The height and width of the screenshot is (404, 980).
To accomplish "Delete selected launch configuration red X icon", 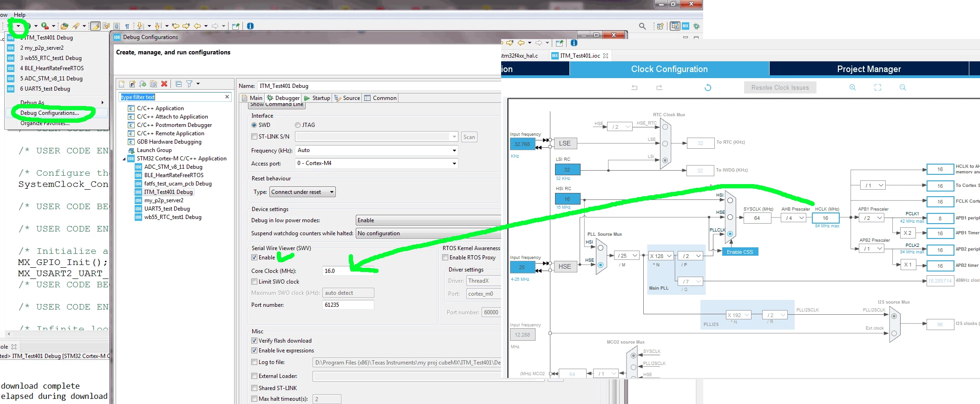I will pos(164,84).
